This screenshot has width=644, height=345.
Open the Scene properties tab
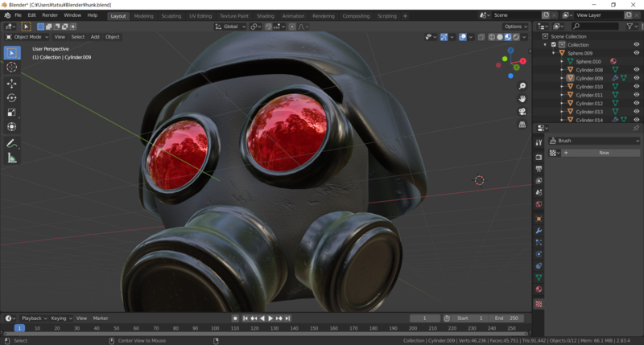click(x=539, y=192)
